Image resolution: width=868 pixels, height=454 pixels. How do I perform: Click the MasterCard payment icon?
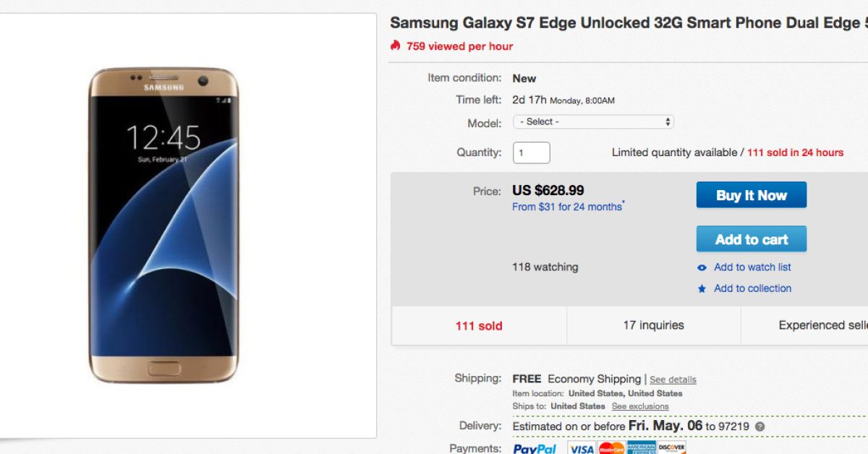611,448
